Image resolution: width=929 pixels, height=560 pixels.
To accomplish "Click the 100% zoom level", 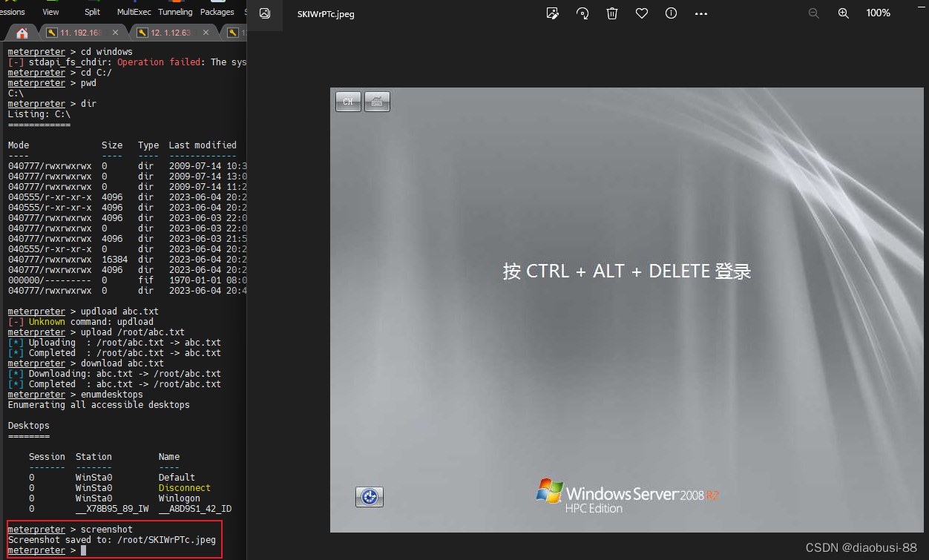I will tap(879, 13).
